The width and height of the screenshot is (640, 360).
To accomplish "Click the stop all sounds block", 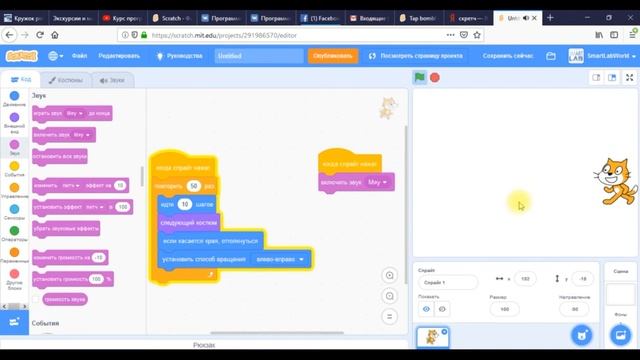I will click(x=60, y=156).
